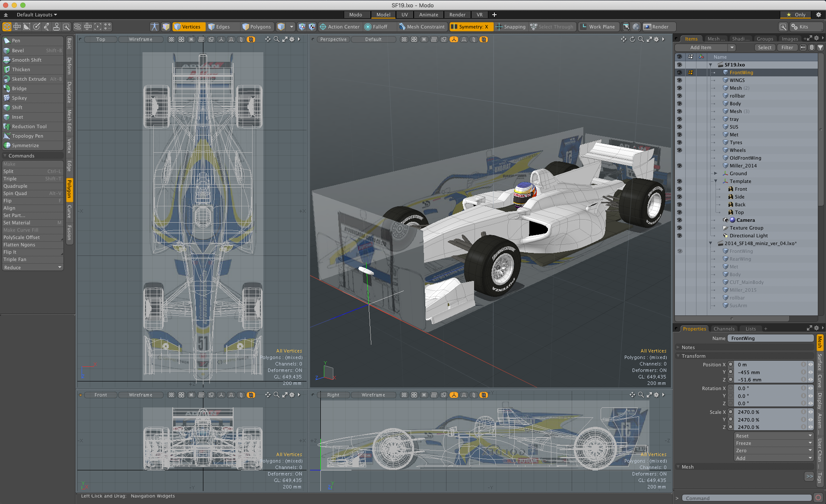
Task: Toggle visibility of WINGS item
Action: pos(680,80)
